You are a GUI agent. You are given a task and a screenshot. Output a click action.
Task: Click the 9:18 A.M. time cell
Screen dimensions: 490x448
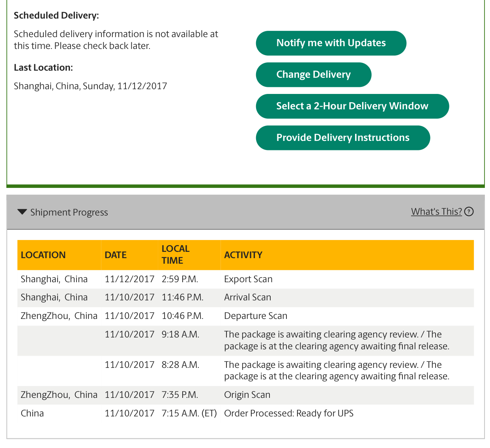[x=180, y=334]
